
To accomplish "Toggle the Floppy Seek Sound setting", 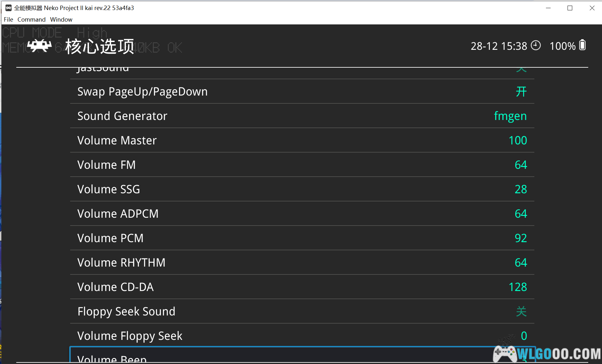I will pyautogui.click(x=521, y=311).
